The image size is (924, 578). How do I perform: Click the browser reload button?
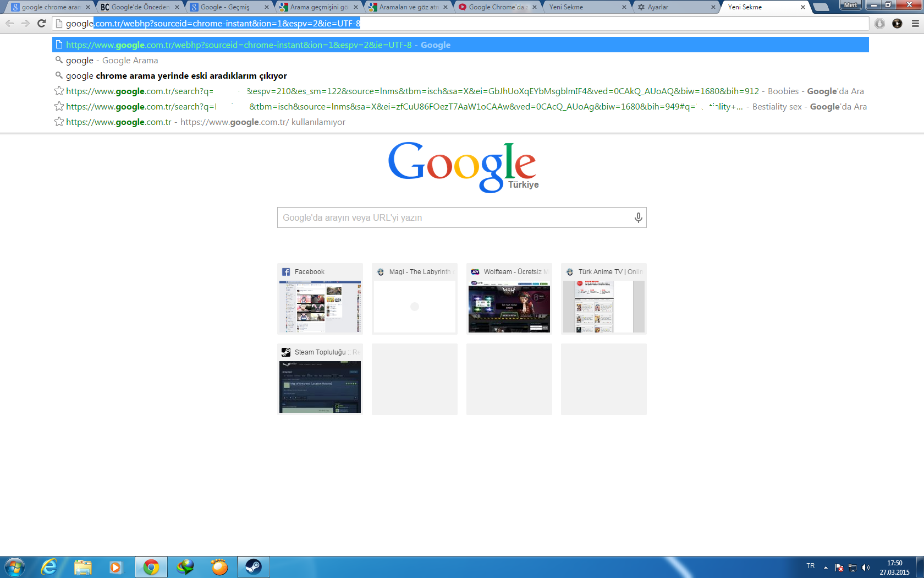[x=41, y=23]
